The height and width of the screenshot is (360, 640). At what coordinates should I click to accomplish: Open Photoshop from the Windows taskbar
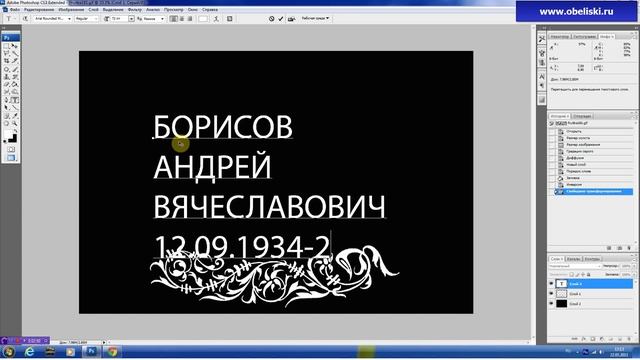(91, 351)
